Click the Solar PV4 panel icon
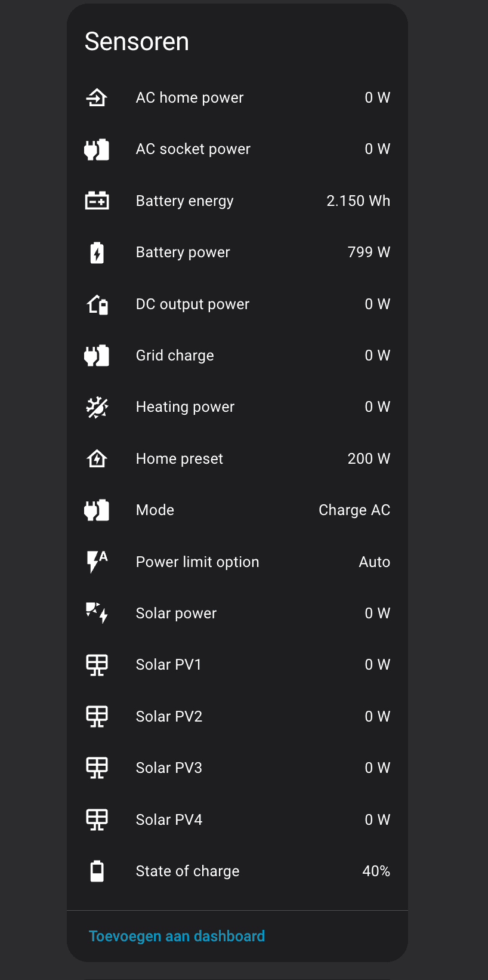This screenshot has width=488, height=980. click(x=97, y=819)
